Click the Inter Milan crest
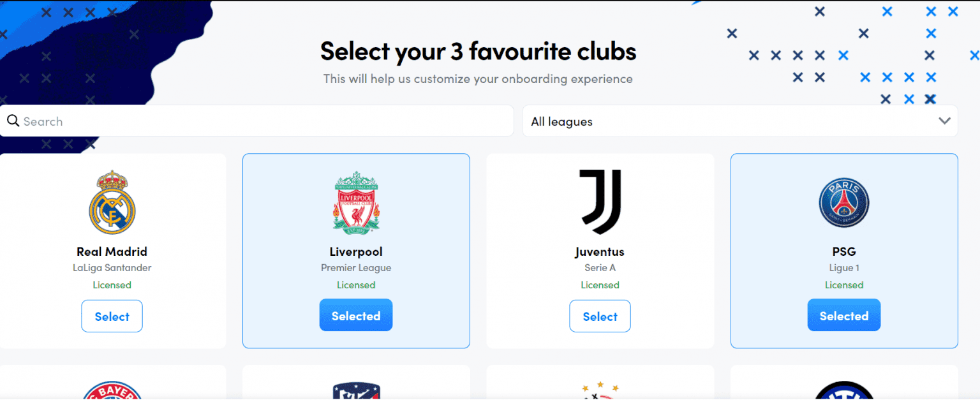This screenshot has width=980, height=400. coord(844,390)
